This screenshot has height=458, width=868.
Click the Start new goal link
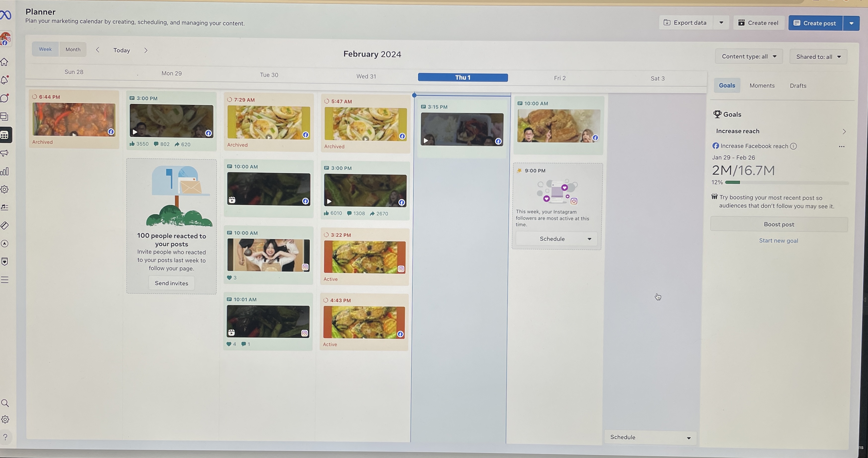tap(778, 241)
